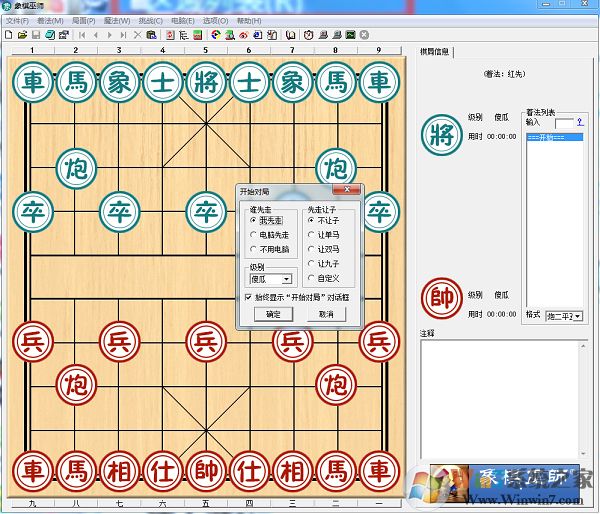
Task: Open the 挑战(C) menu
Action: click(x=151, y=21)
